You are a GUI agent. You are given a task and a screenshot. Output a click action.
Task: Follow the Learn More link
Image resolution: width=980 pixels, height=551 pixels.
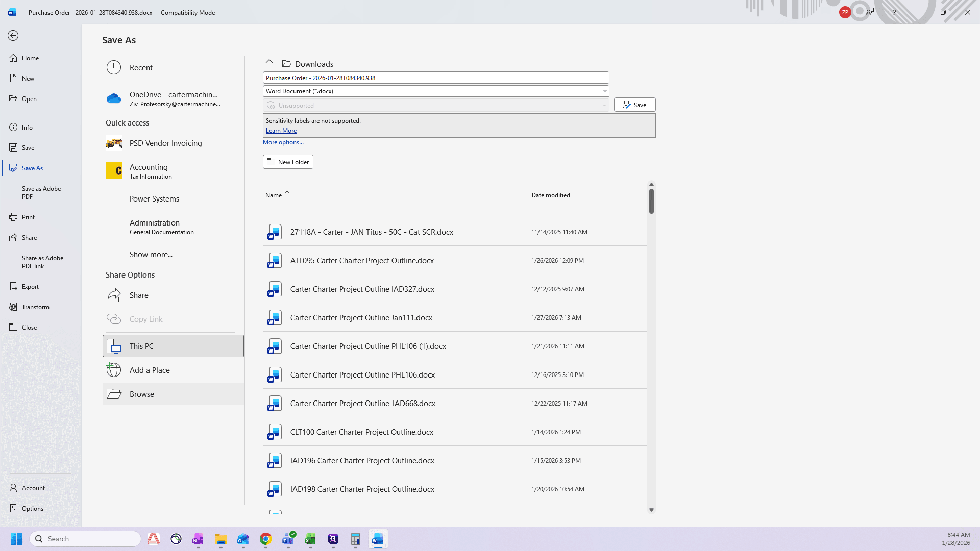tap(281, 131)
